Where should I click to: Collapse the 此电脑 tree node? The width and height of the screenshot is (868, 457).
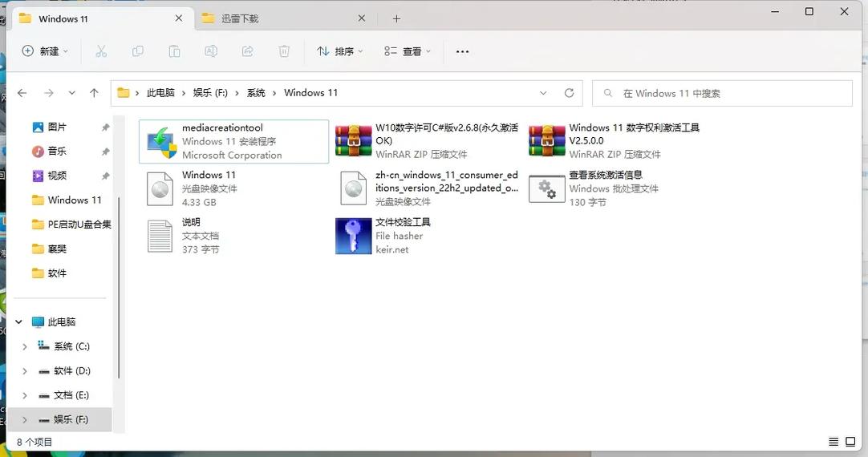point(18,322)
